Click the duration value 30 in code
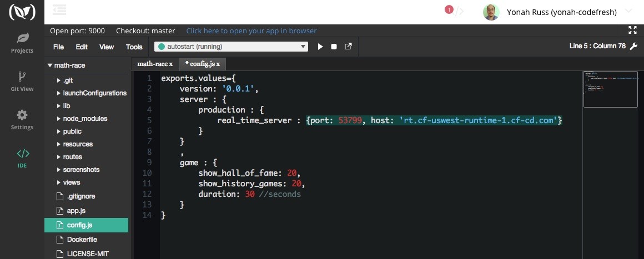The height and width of the screenshot is (259, 644). (250, 194)
